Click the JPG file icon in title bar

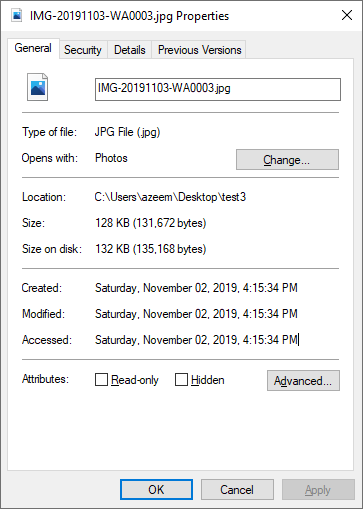point(17,15)
